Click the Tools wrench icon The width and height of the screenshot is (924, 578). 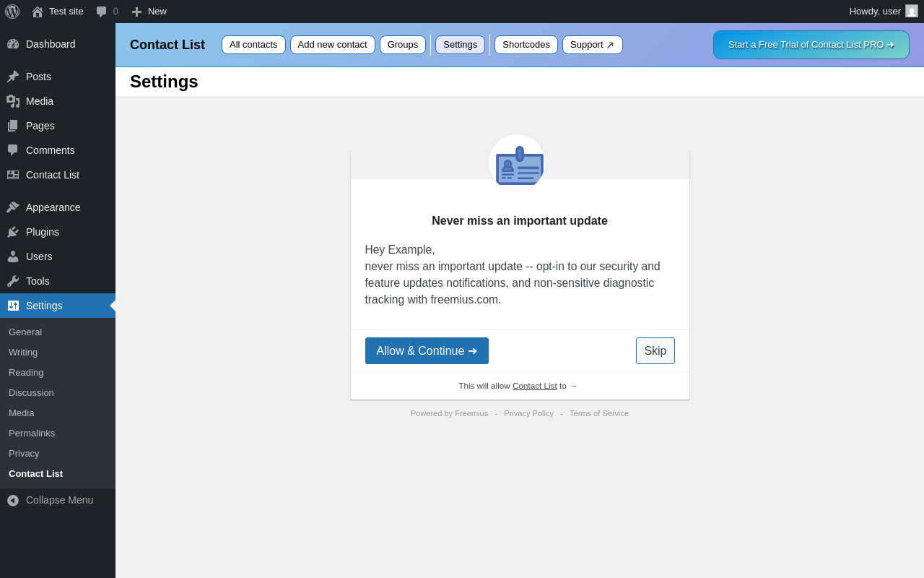[x=13, y=281]
